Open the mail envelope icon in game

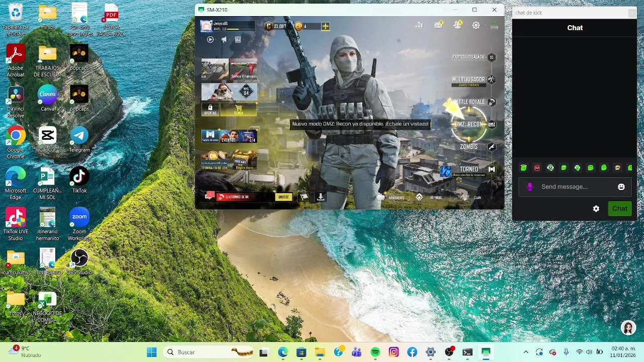(438, 25)
